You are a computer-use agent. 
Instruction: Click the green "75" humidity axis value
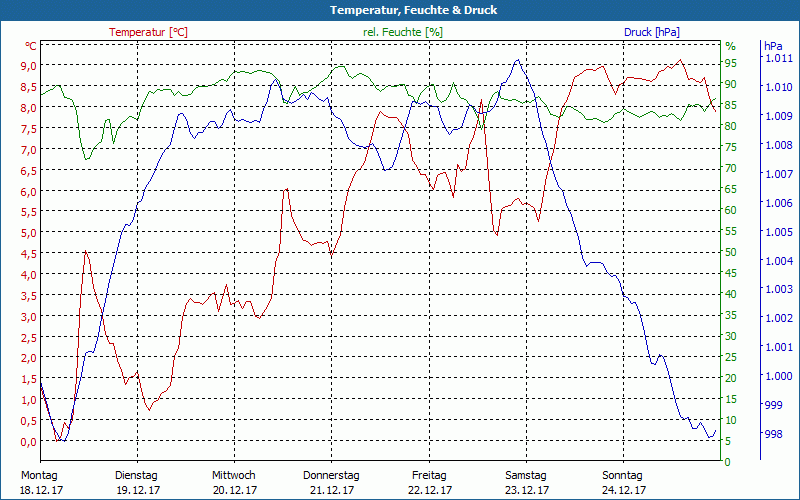[731, 147]
